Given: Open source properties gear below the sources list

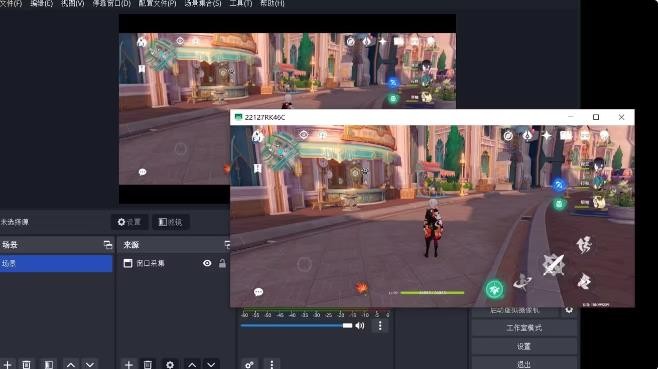Looking at the screenshot, I should click(x=170, y=364).
